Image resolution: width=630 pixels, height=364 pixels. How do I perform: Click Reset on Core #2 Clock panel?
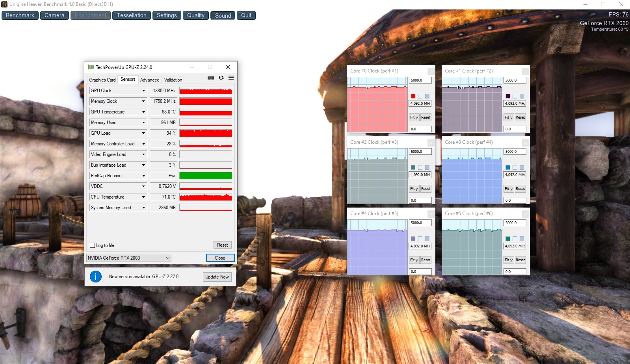pyautogui.click(x=426, y=189)
